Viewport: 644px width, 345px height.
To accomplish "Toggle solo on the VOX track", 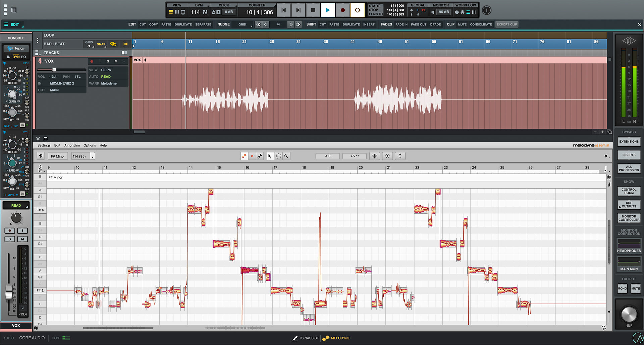I will coord(108,61).
